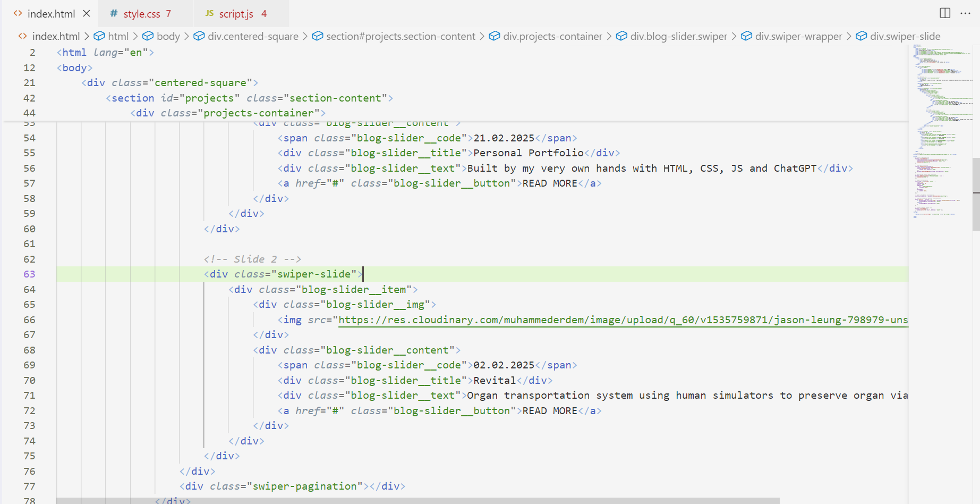
Task: Select div.centered-square in breadcrumb
Action: pos(253,36)
